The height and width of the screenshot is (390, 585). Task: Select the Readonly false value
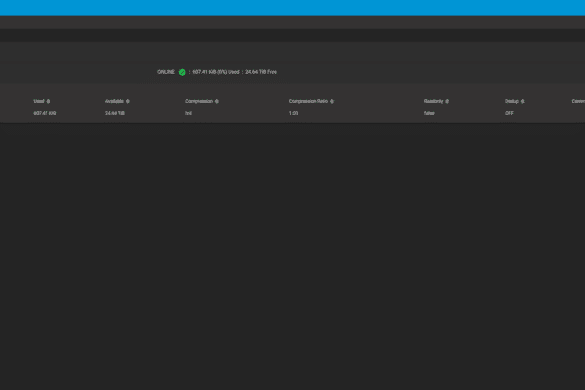(429, 113)
